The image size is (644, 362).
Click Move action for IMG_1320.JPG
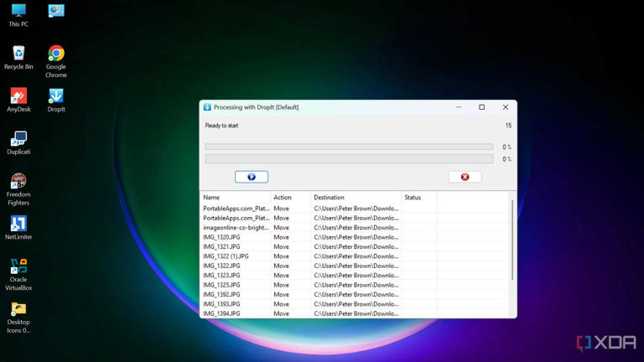pos(282,237)
